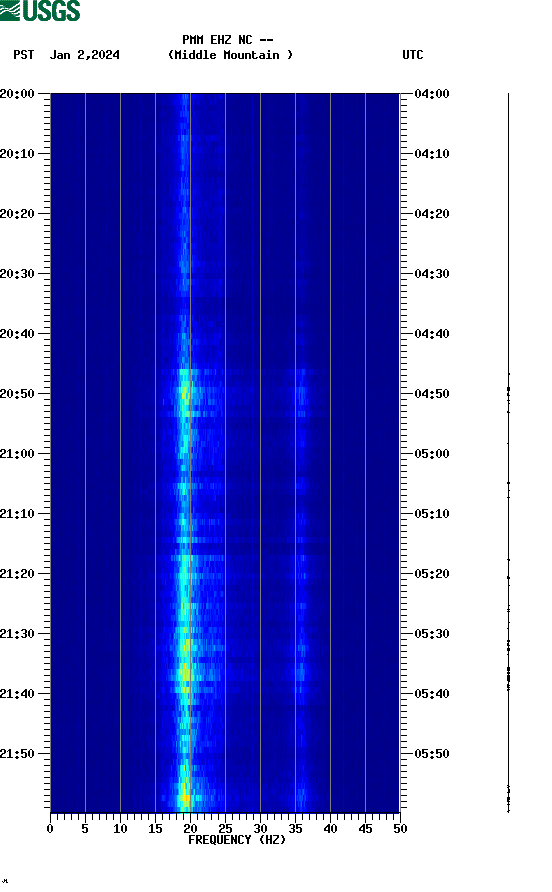552x892 pixels.
Task: Select the station title PMM EHZ NC --
Action: click(228, 40)
